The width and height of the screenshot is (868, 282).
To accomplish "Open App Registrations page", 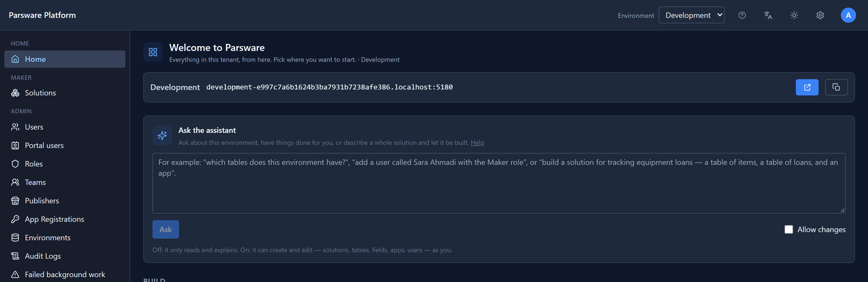I will pyautogui.click(x=65, y=219).
